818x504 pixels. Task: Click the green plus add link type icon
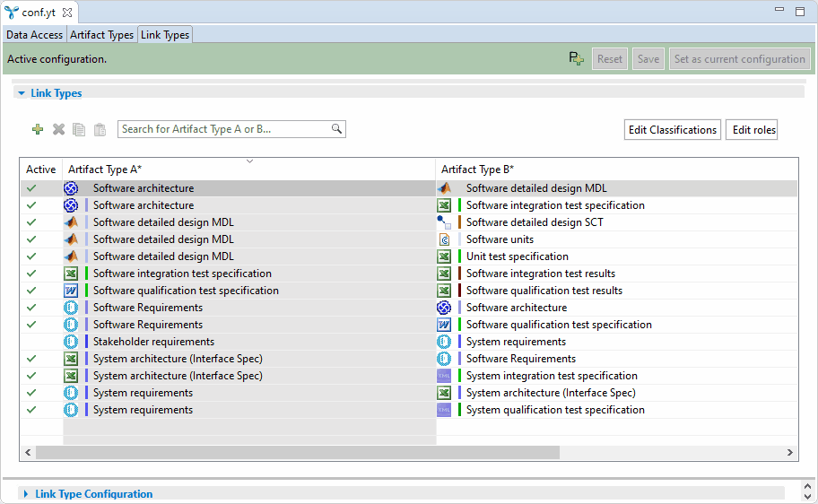(38, 129)
